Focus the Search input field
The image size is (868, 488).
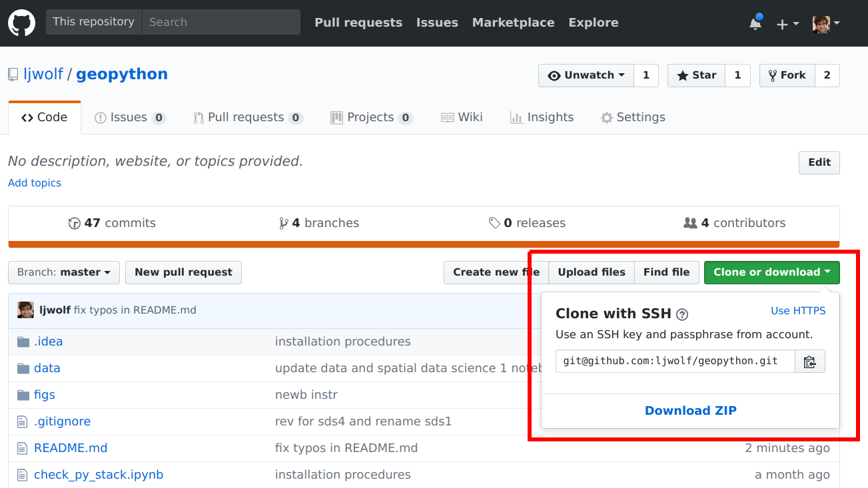[221, 22]
